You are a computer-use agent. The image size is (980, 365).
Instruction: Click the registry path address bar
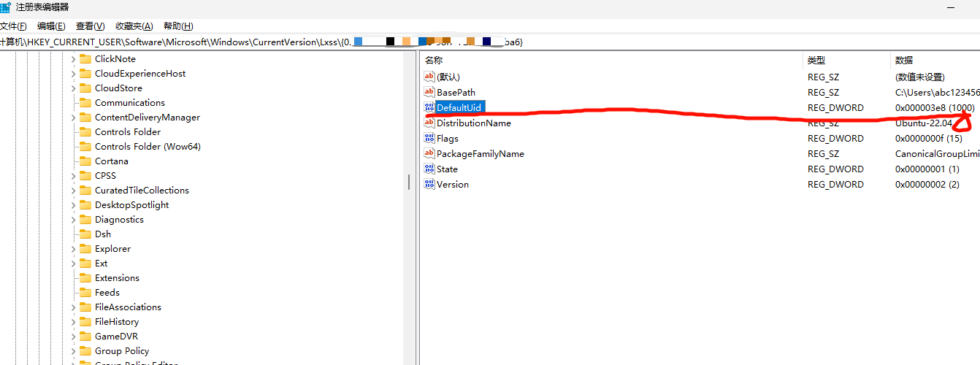point(490,42)
